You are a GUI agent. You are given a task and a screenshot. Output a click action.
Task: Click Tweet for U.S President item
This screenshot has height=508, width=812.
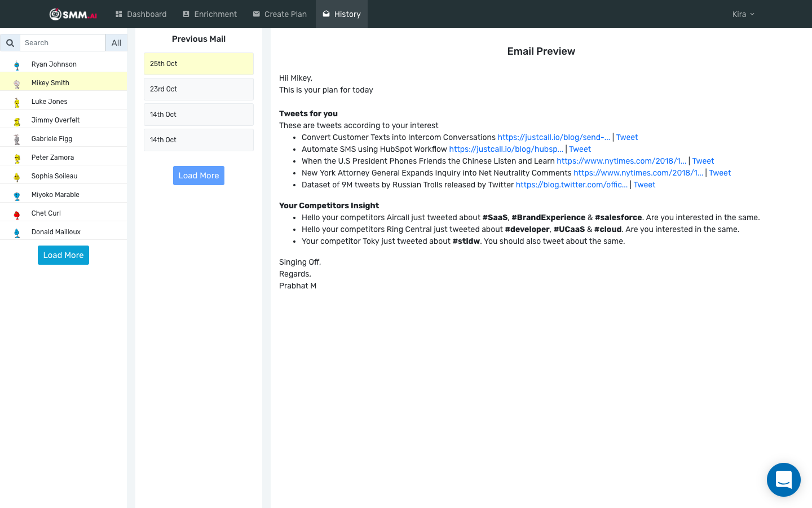click(703, 161)
